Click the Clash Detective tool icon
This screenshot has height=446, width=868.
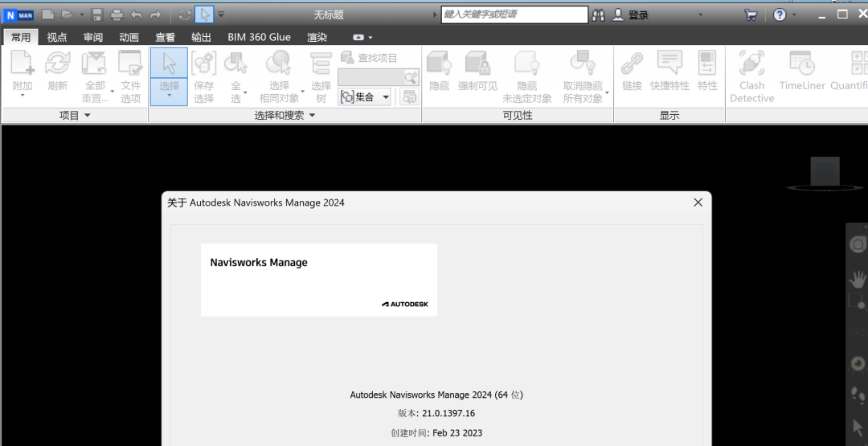[751, 64]
